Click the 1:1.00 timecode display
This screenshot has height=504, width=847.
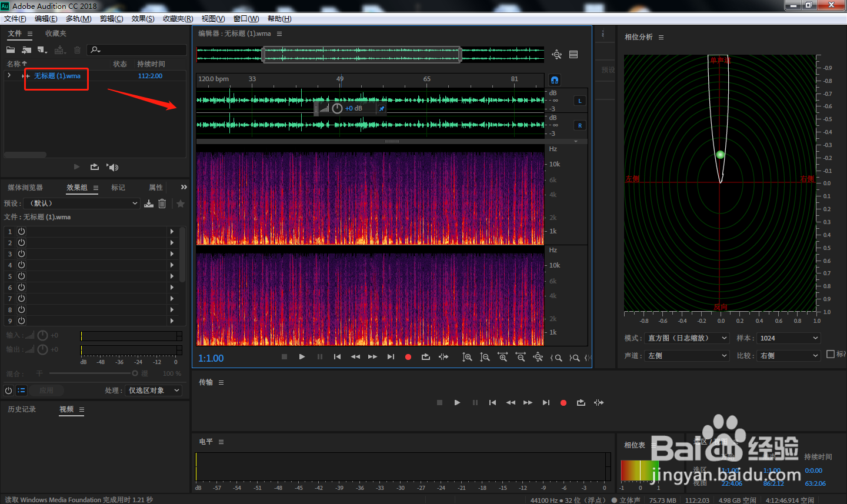(x=211, y=358)
